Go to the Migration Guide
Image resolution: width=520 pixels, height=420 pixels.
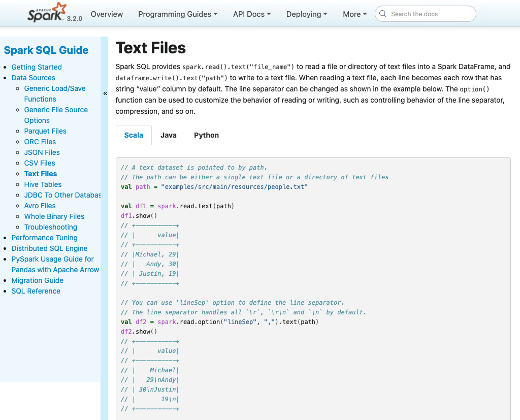(38, 280)
